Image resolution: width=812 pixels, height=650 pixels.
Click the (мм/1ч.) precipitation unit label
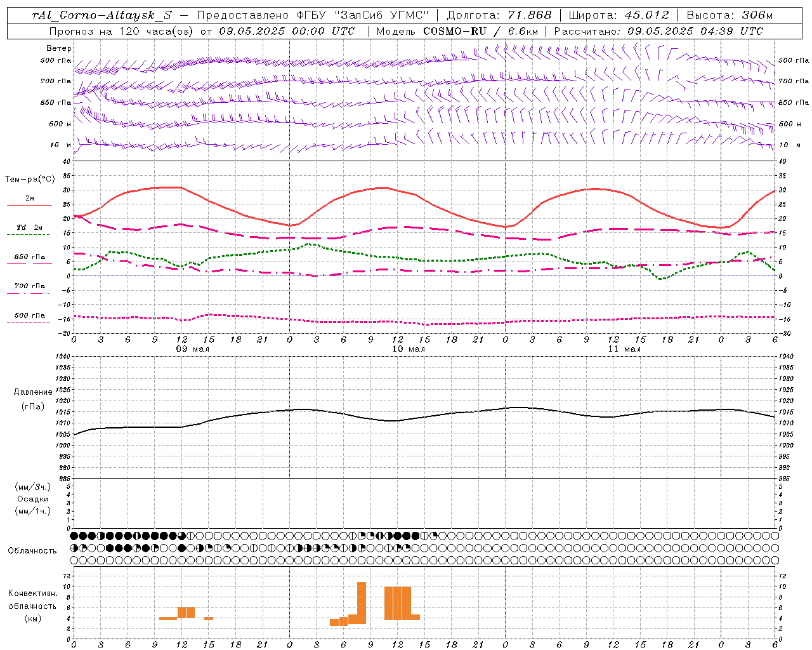[x=33, y=511]
